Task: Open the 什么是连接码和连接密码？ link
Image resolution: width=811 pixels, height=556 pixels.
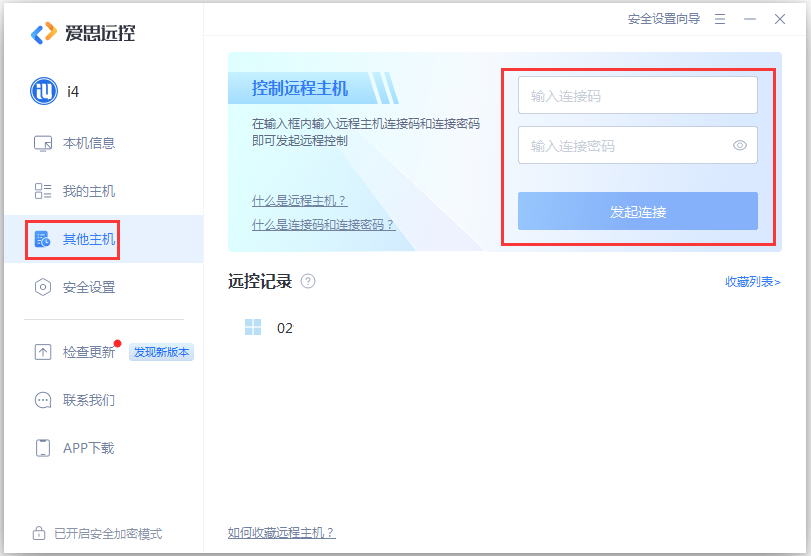Action: (x=324, y=225)
